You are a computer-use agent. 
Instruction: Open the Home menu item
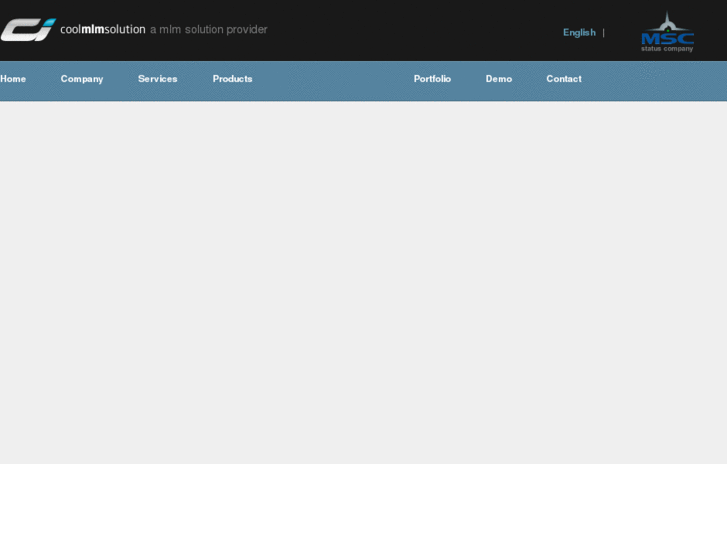pos(13,79)
